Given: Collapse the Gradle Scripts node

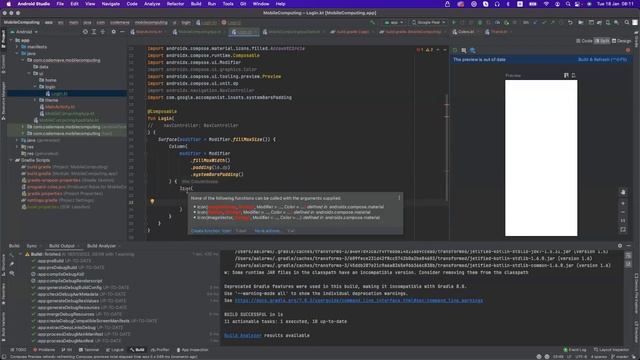Looking at the screenshot, I should pyautogui.click(x=11, y=160).
